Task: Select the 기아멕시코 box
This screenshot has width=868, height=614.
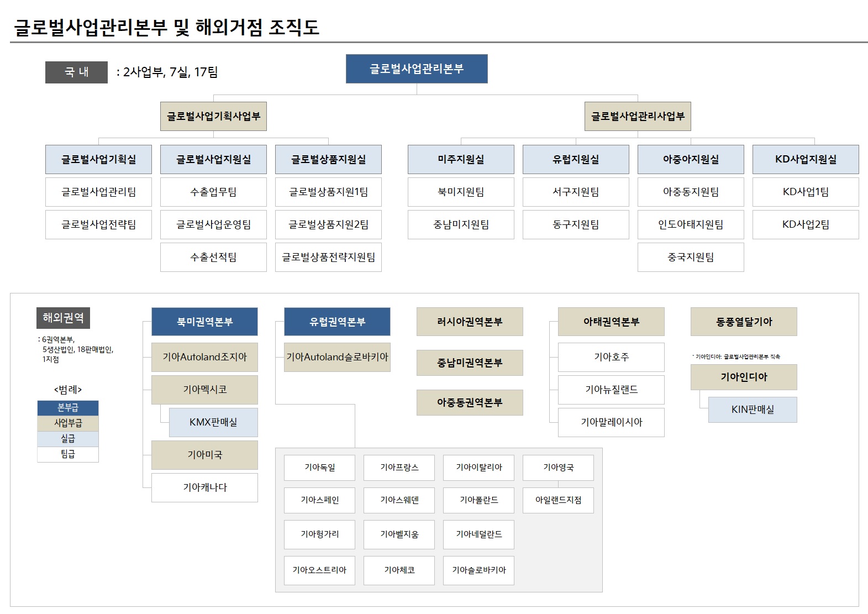Action: pos(204,390)
